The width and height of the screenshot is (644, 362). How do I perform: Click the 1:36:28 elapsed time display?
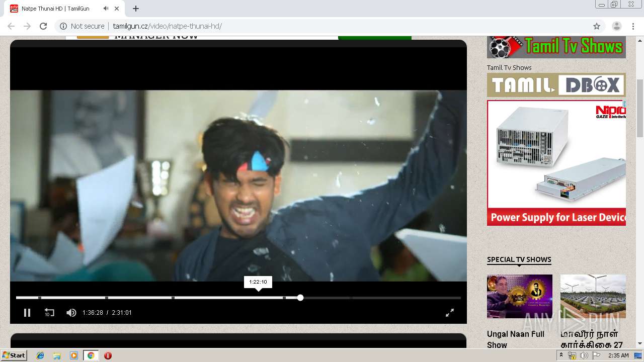point(93,313)
